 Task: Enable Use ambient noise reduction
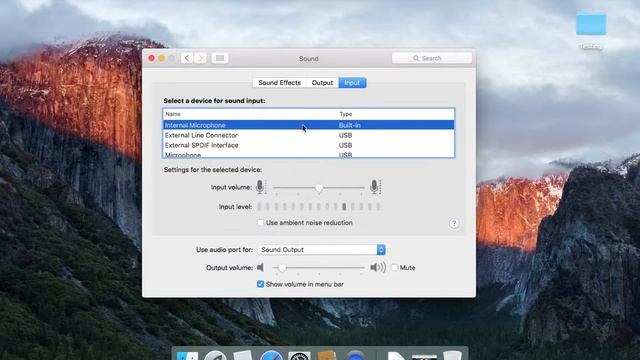click(x=260, y=222)
